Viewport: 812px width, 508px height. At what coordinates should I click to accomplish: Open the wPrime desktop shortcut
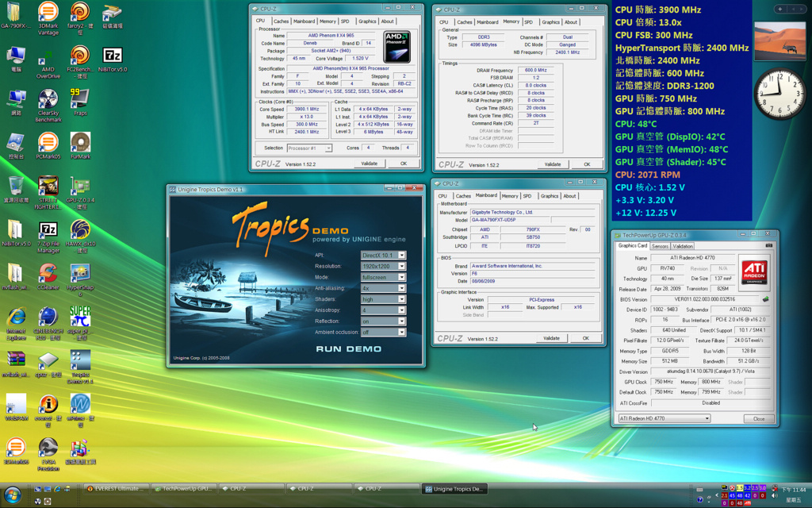pos(80,410)
